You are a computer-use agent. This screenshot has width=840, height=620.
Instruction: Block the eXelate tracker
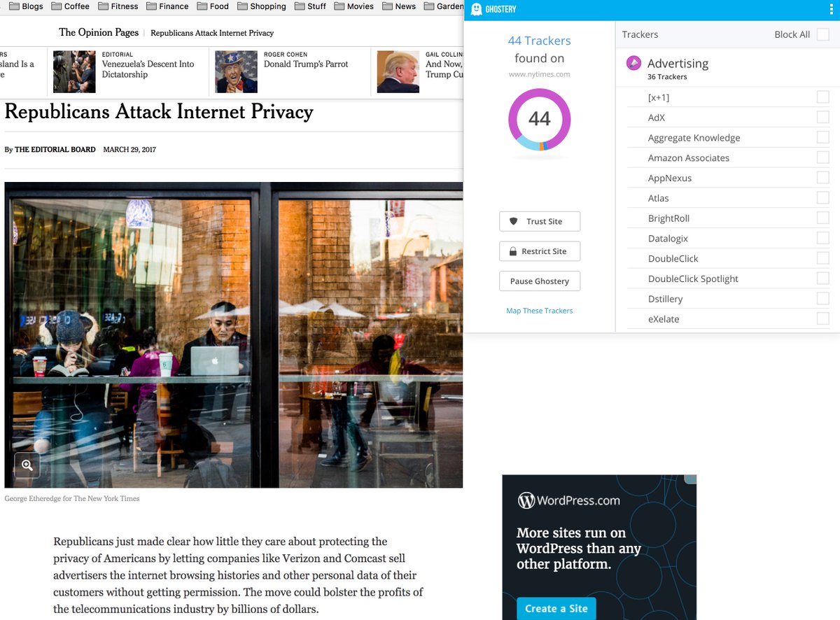coord(823,318)
